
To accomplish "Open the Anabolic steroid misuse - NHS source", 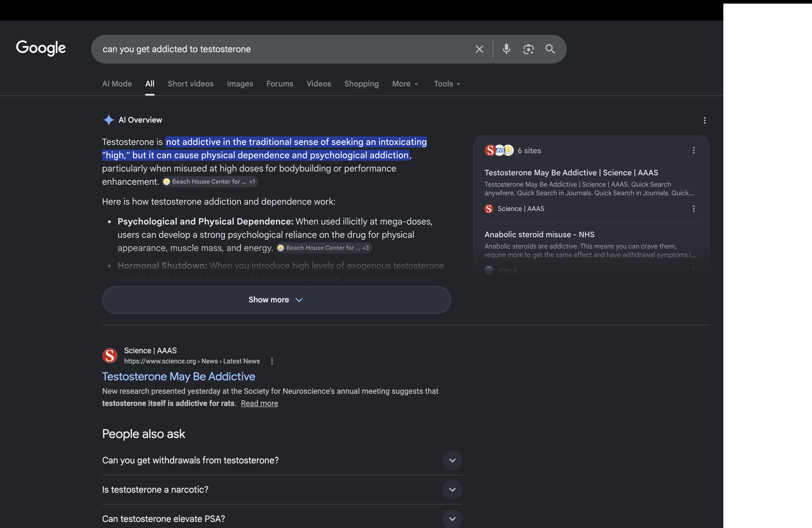I will [x=539, y=234].
